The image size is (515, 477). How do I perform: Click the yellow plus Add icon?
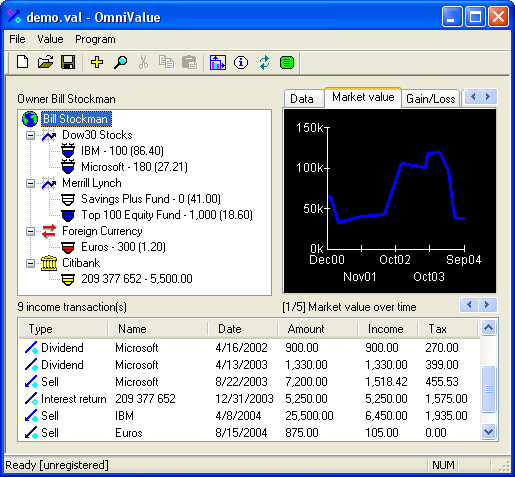[97, 62]
